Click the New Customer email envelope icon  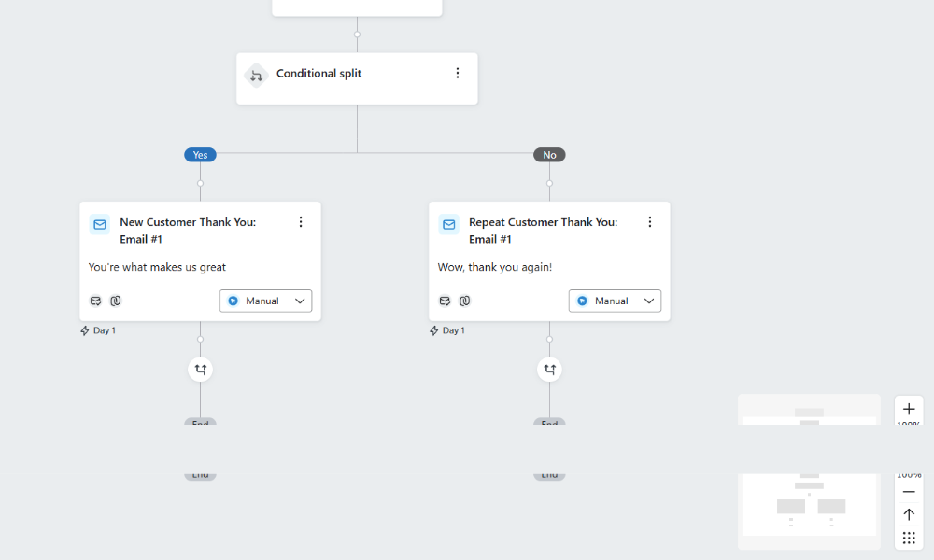[100, 224]
